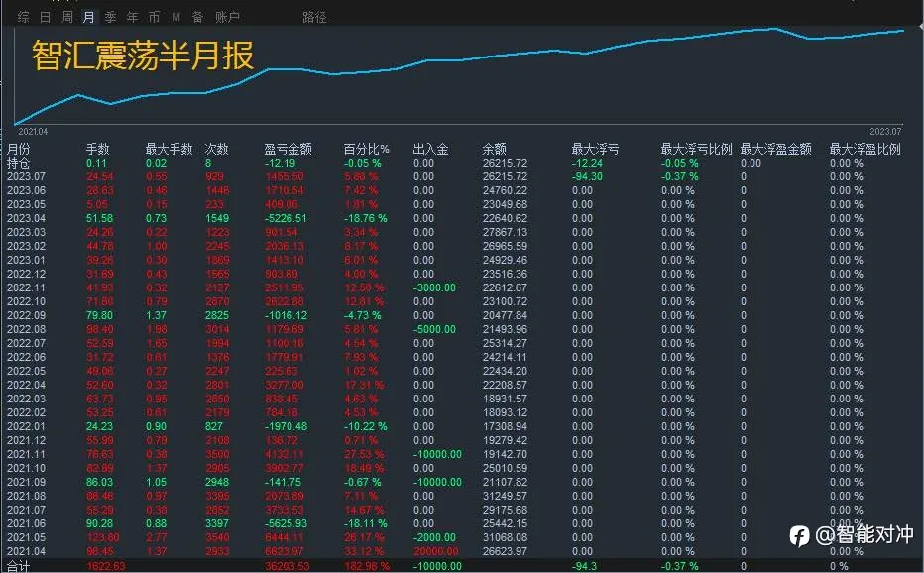This screenshot has width=924, height=573.
Task: Click the 1622.63 total lots value
Action: pos(106,566)
